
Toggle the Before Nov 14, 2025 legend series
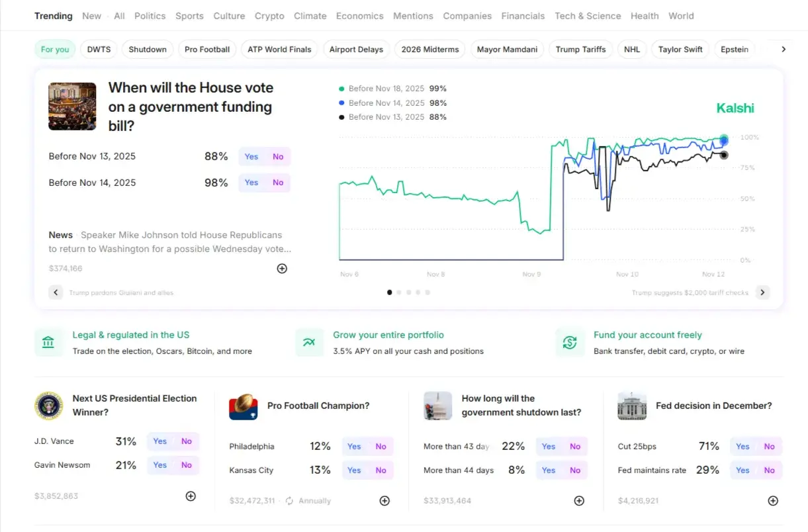click(x=392, y=103)
